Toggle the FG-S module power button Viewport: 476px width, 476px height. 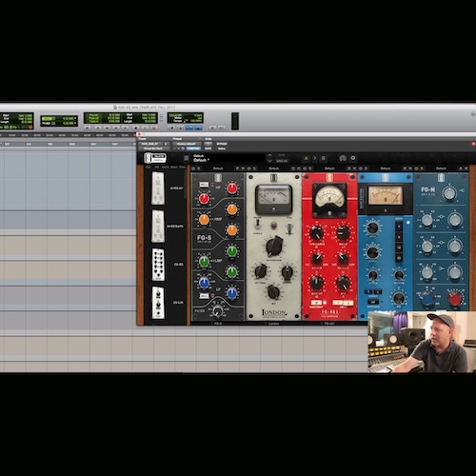tap(193, 169)
